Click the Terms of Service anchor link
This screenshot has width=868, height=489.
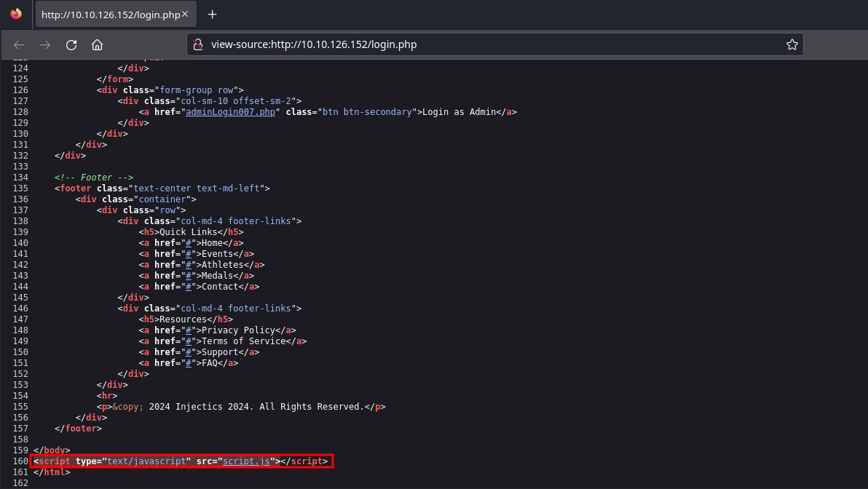click(188, 341)
